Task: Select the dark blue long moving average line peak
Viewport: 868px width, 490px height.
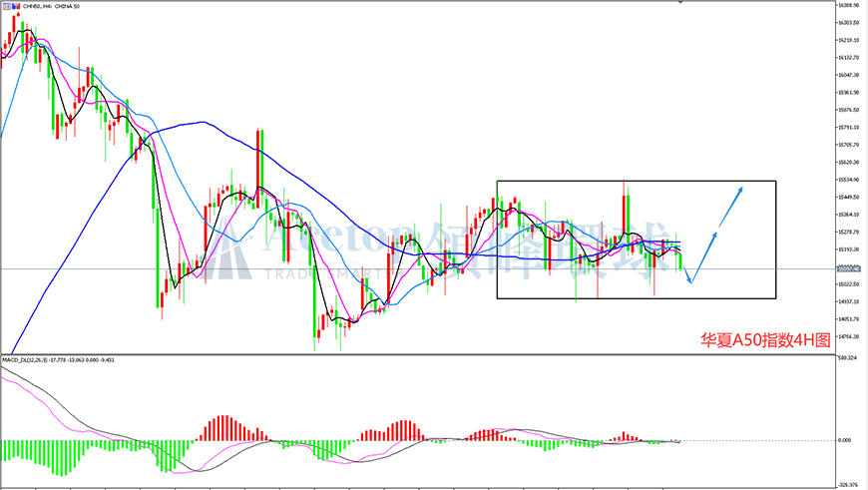Action: pyautogui.click(x=203, y=122)
